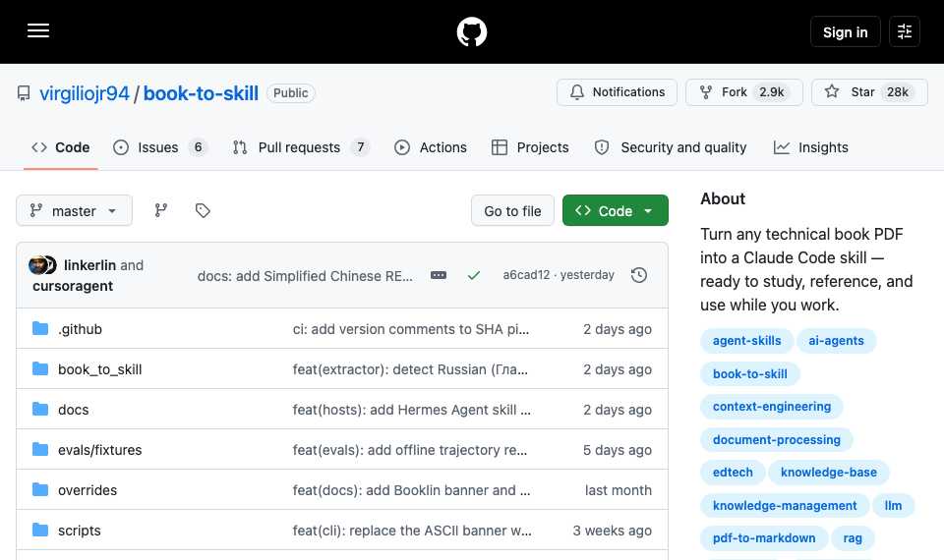Open the .github folder

point(80,329)
